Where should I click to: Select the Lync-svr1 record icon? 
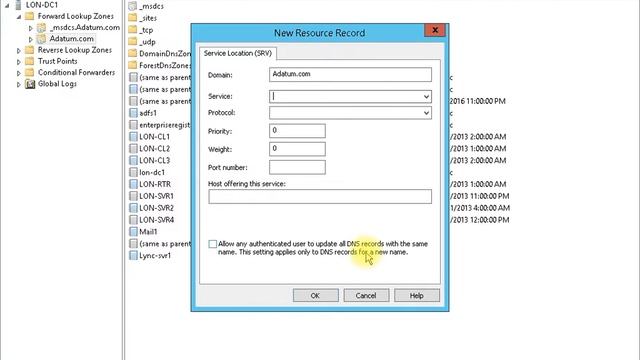133,256
